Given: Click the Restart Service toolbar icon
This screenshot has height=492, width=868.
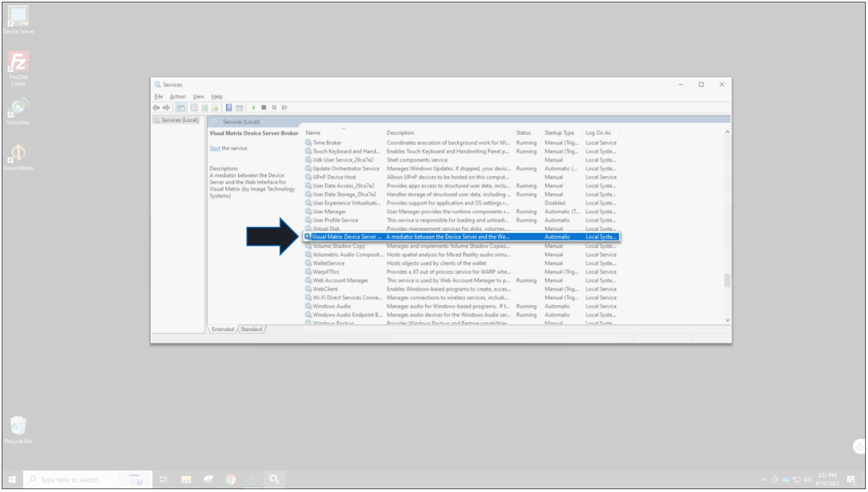Looking at the screenshot, I should [285, 108].
